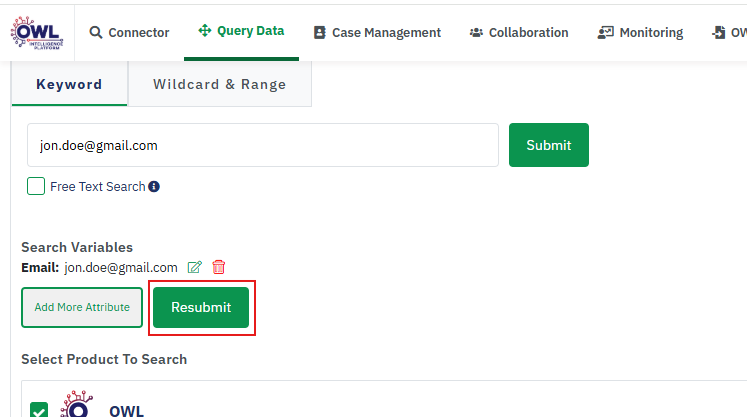
Task: Click the Connector magnifier icon
Action: tap(96, 32)
